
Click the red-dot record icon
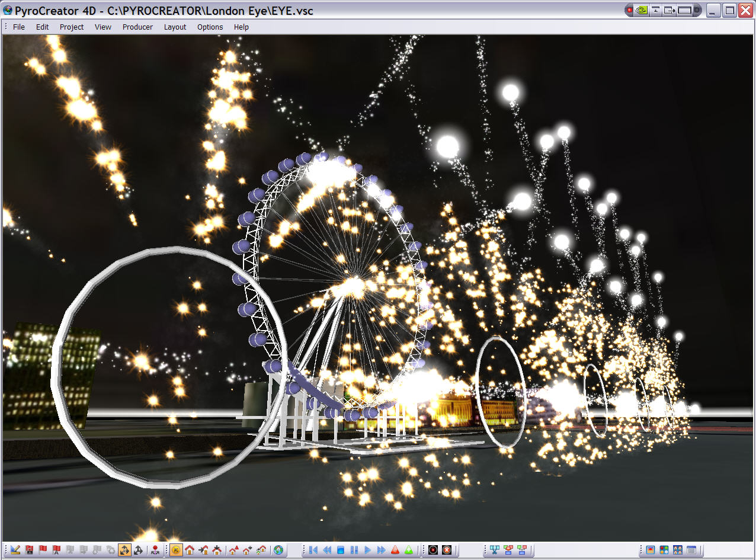point(433,550)
